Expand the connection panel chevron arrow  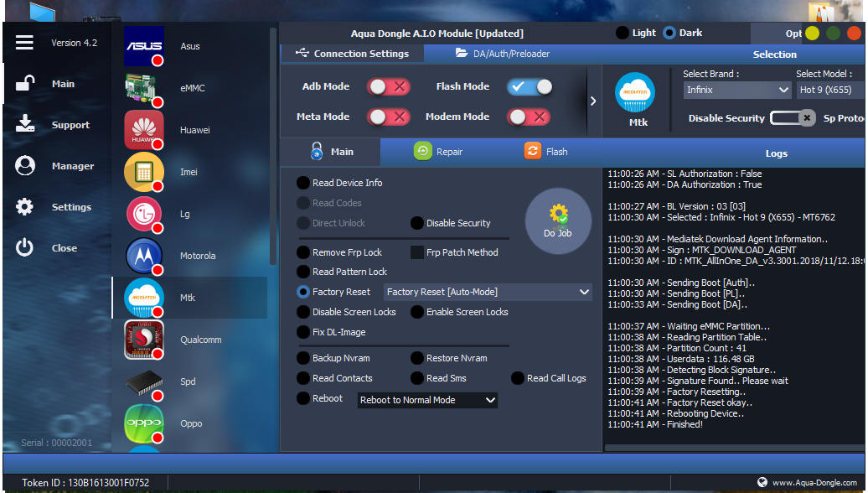point(593,101)
